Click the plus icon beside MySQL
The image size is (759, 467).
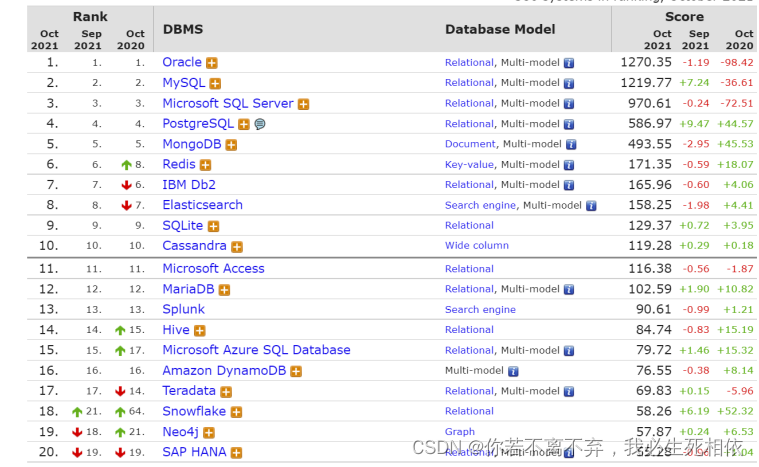coord(215,84)
